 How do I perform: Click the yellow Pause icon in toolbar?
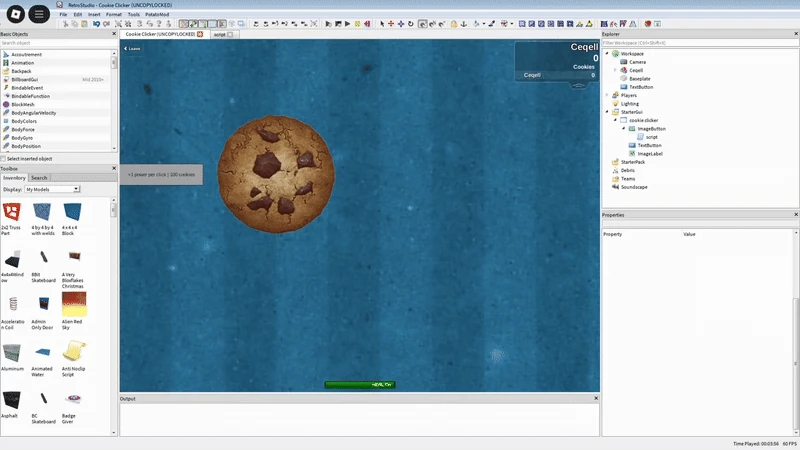coord(357,24)
